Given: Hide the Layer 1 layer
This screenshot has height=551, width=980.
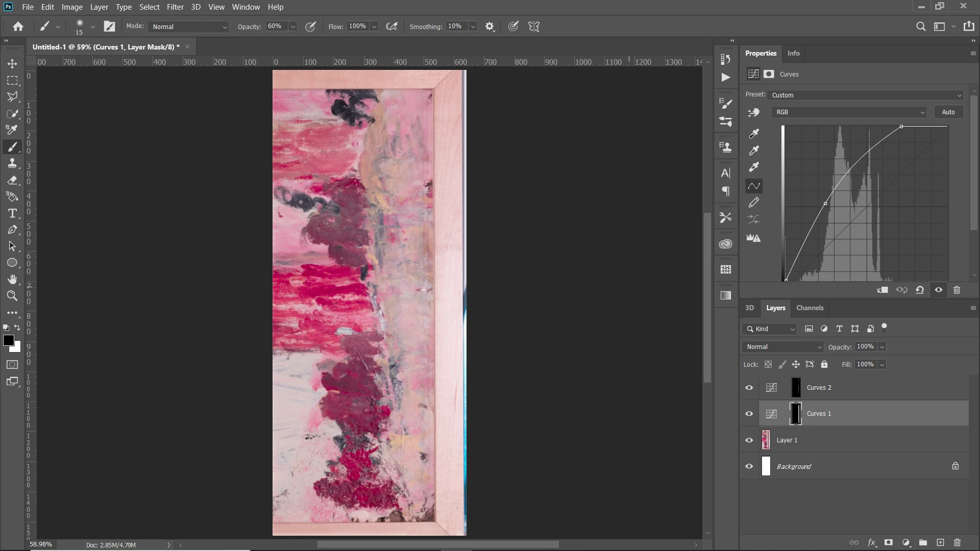Looking at the screenshot, I should [749, 440].
